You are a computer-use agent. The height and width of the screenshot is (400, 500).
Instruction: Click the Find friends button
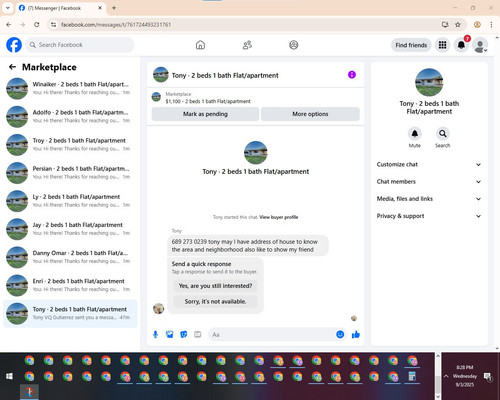(x=411, y=45)
